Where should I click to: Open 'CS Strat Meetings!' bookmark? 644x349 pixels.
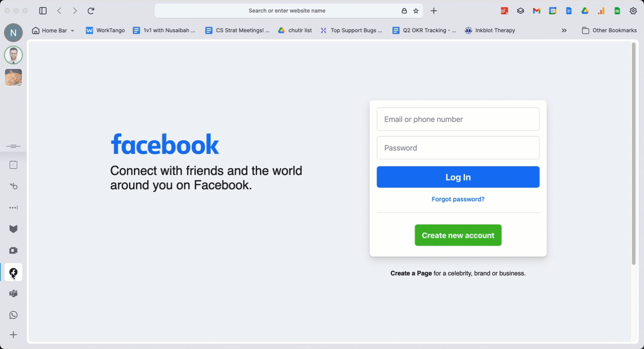point(237,30)
